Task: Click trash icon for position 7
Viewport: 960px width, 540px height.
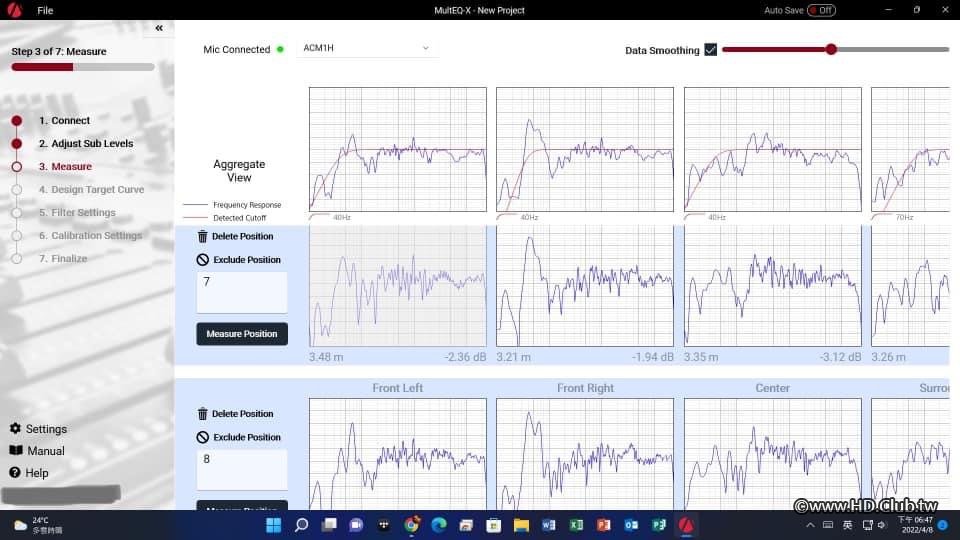Action: (x=203, y=236)
